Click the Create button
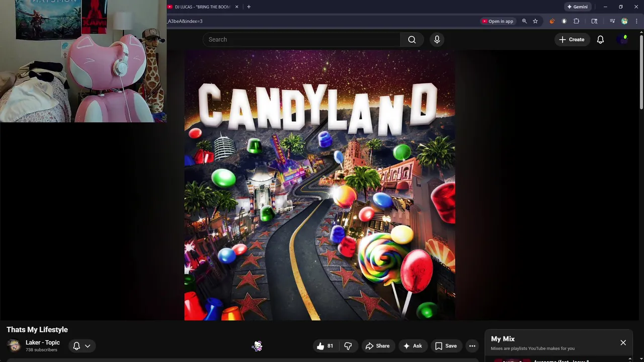 tap(572, 39)
